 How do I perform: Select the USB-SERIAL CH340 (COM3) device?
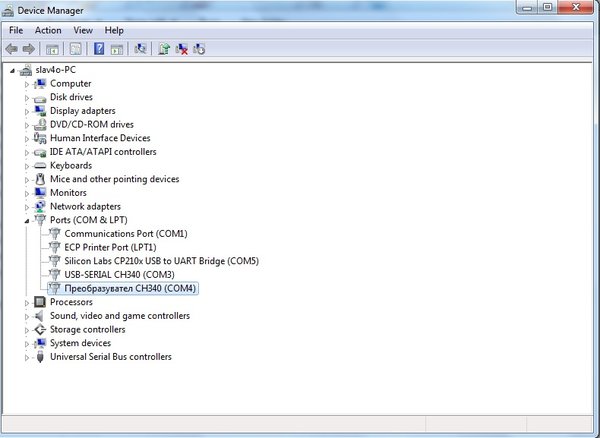click(x=119, y=275)
